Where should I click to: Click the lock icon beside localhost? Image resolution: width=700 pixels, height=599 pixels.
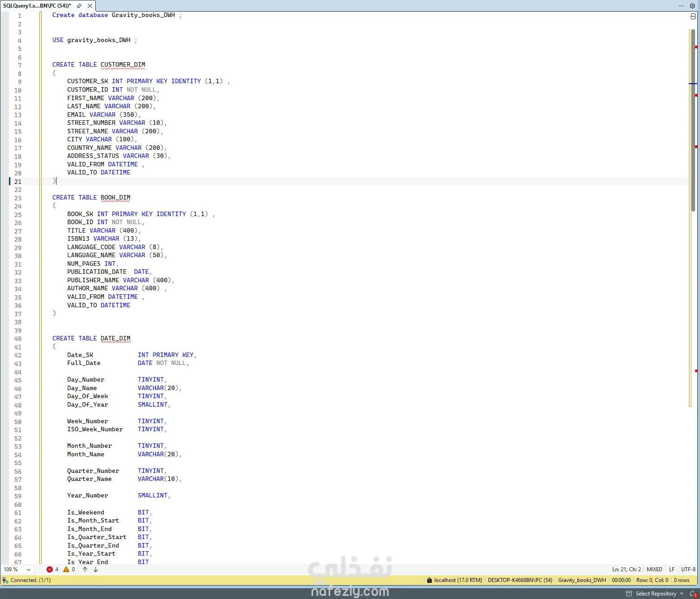coord(429,580)
